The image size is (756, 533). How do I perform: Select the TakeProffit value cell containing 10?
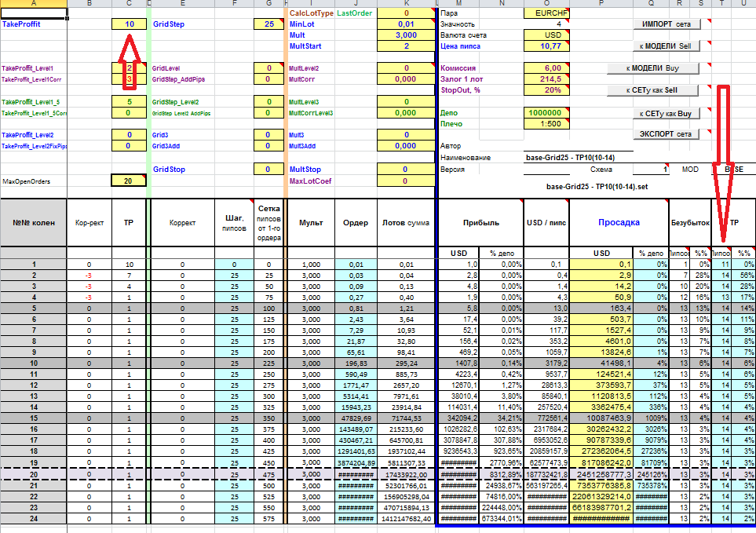pos(129,24)
